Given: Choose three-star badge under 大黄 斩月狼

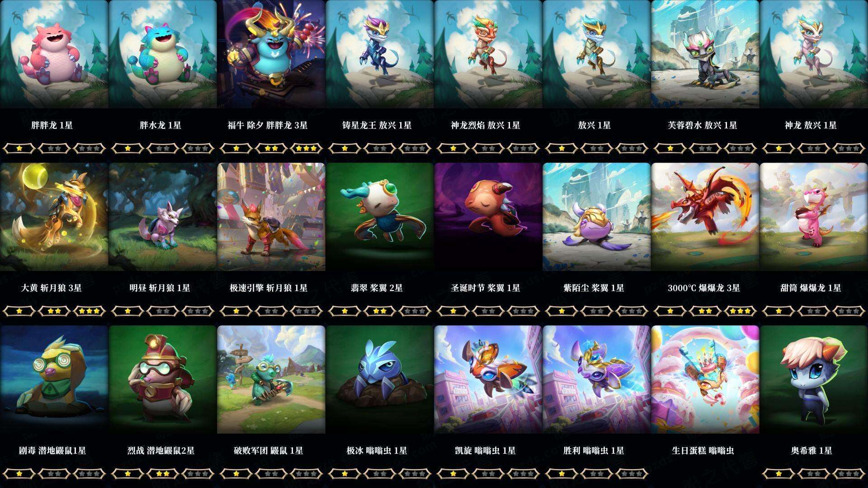Looking at the screenshot, I should [x=89, y=311].
